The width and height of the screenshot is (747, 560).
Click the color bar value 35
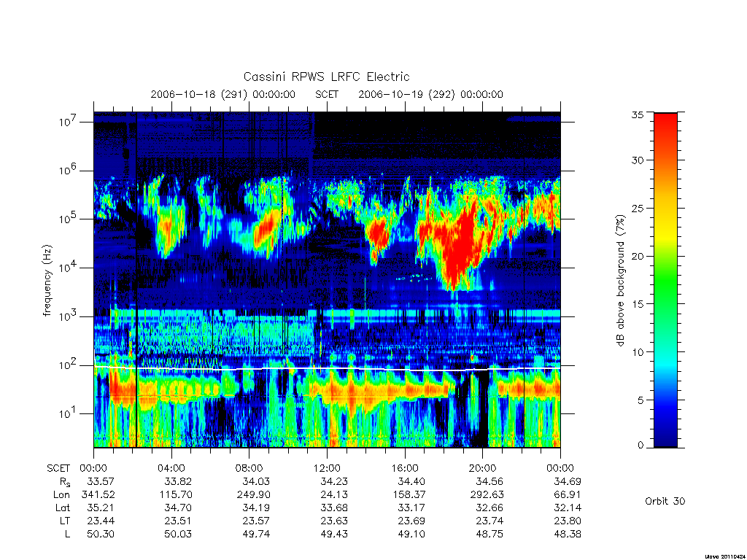tap(637, 114)
